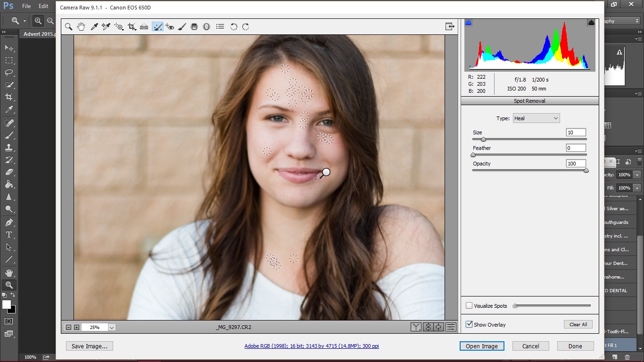Select the Graduated Filter tool
The width and height of the screenshot is (644, 362).
[x=194, y=27]
